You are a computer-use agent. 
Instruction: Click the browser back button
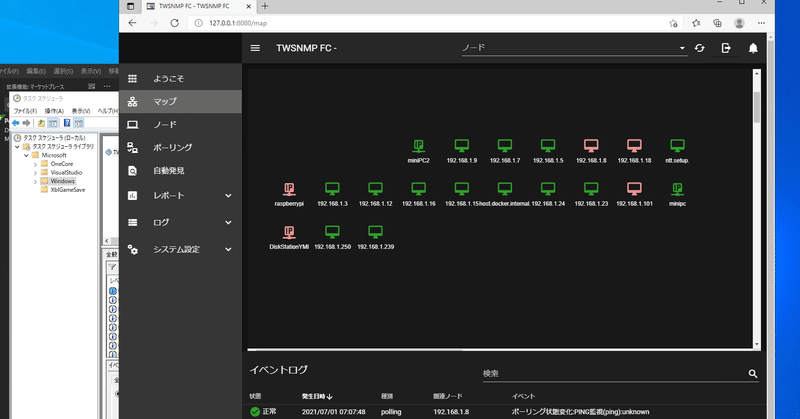click(133, 23)
